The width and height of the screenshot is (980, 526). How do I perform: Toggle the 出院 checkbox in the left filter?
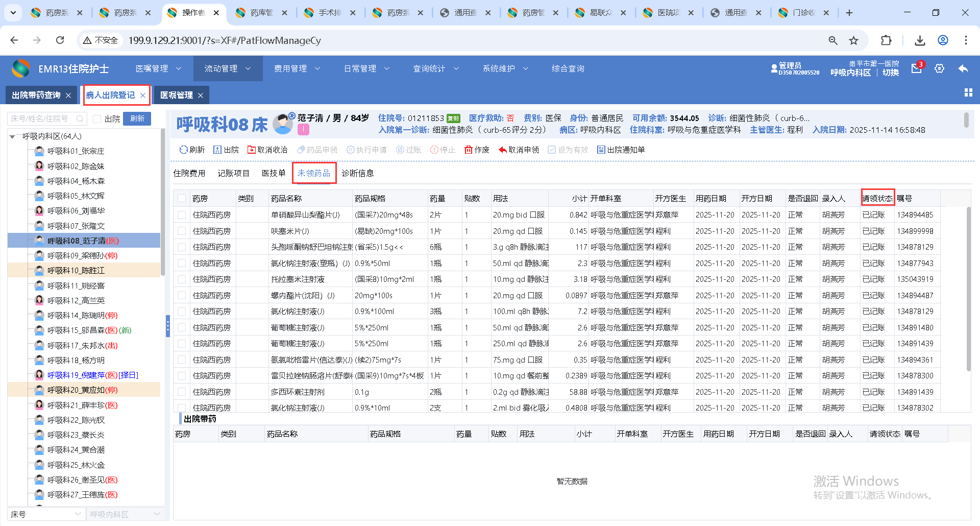coord(97,119)
